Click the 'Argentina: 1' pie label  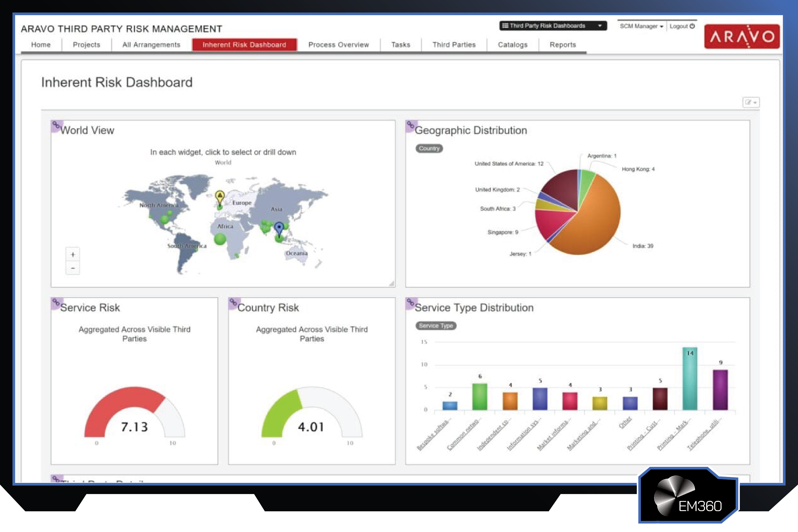click(x=602, y=156)
